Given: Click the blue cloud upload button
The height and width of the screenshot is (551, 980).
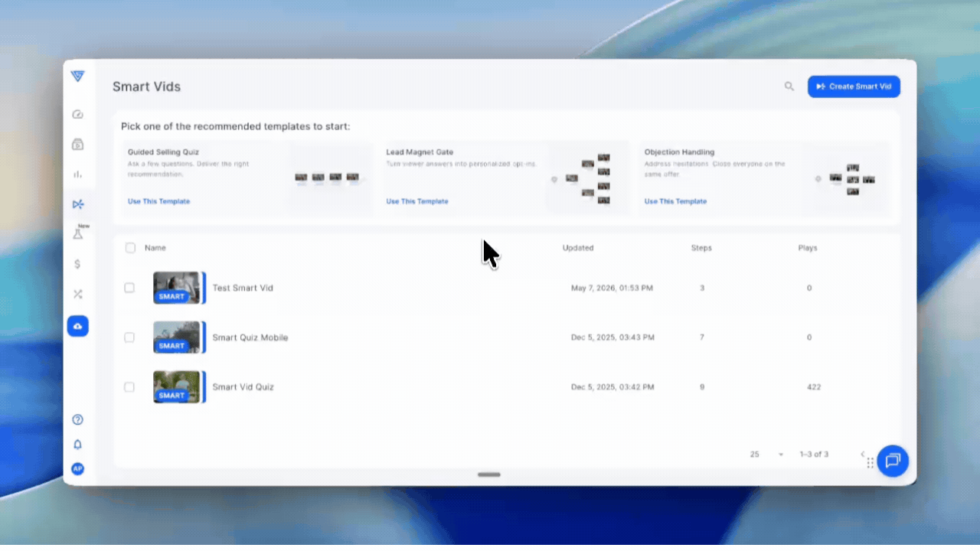Looking at the screenshot, I should 77,326.
